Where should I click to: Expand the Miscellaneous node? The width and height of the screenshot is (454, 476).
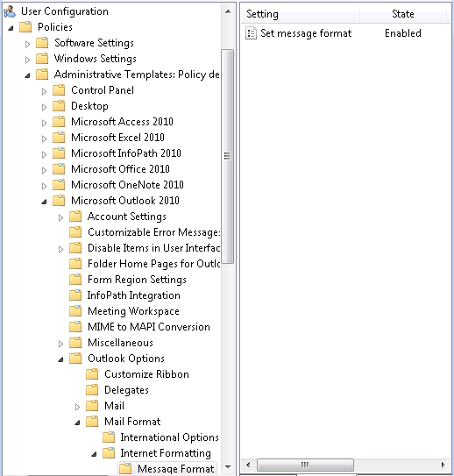pos(60,344)
